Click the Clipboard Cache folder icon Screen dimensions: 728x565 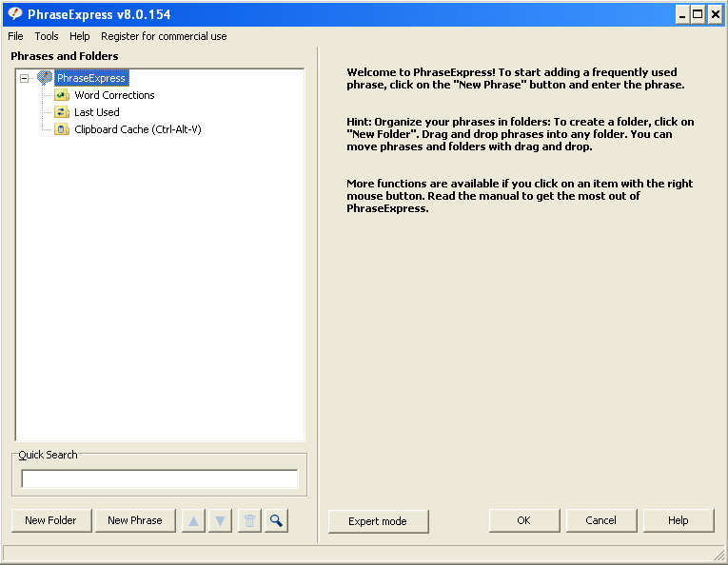click(62, 129)
